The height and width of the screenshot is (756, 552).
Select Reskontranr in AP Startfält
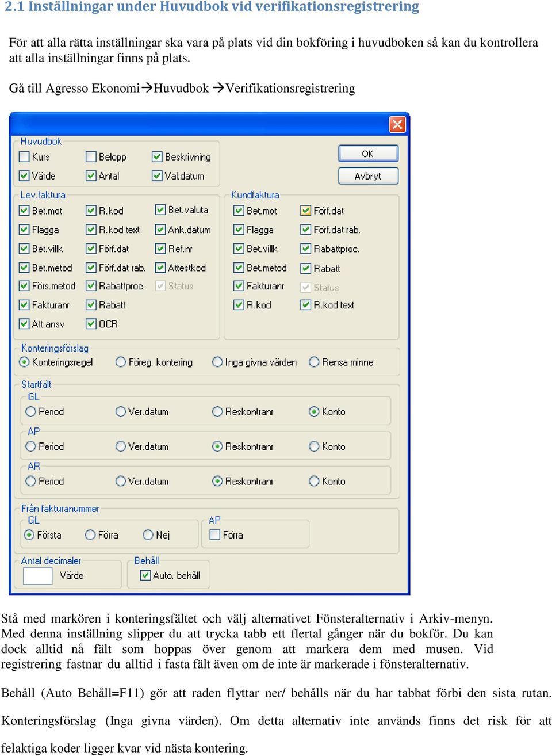click(x=217, y=446)
